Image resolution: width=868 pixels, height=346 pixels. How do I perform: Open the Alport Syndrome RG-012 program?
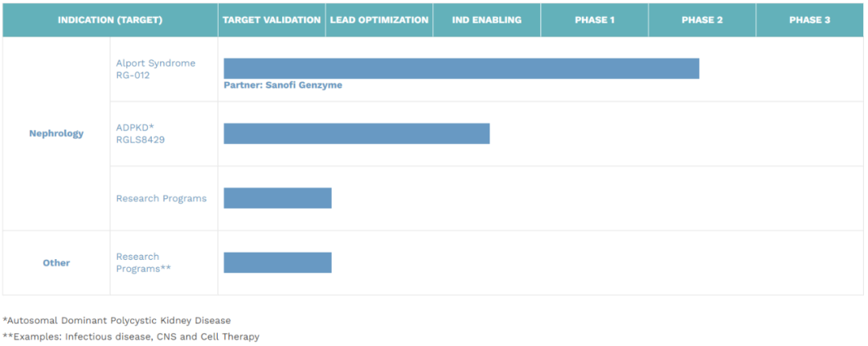click(x=156, y=69)
